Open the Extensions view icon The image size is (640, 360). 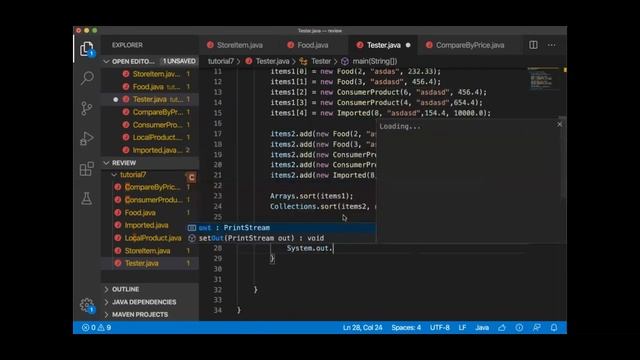click(87, 169)
